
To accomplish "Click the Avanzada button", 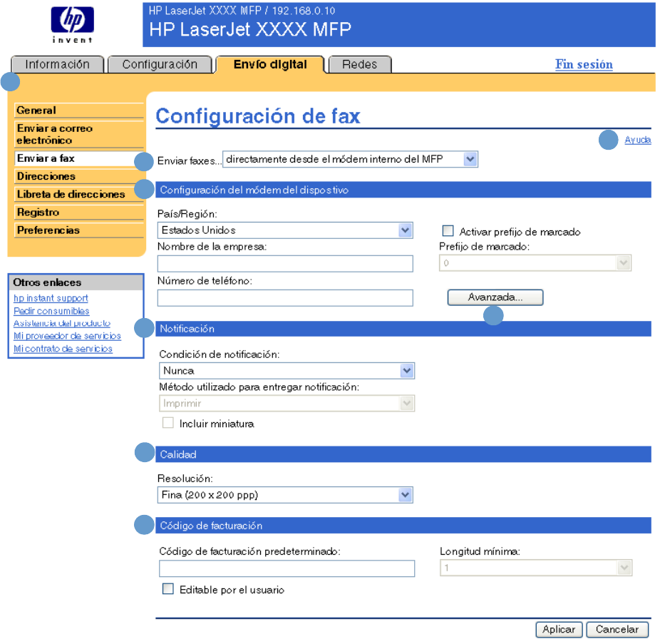I will [x=495, y=297].
